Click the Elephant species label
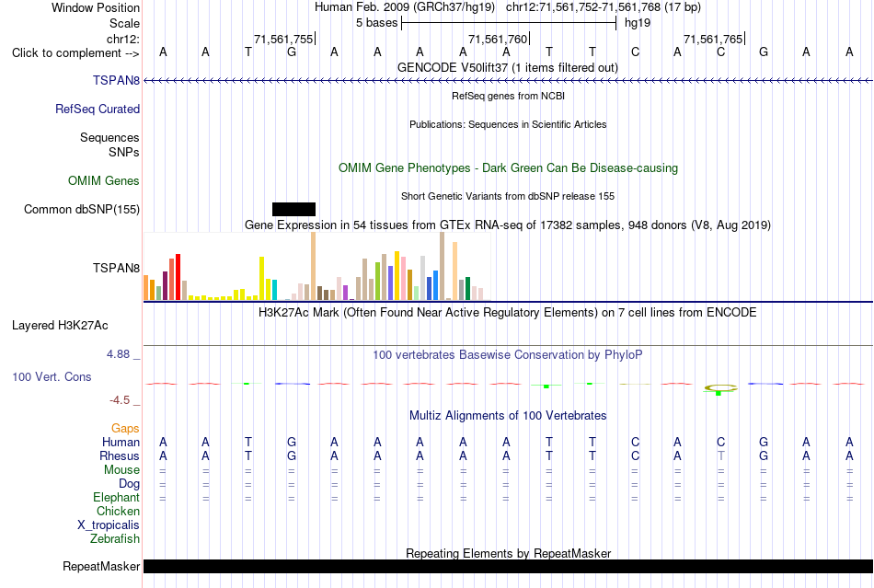874x588 pixels. [x=116, y=497]
